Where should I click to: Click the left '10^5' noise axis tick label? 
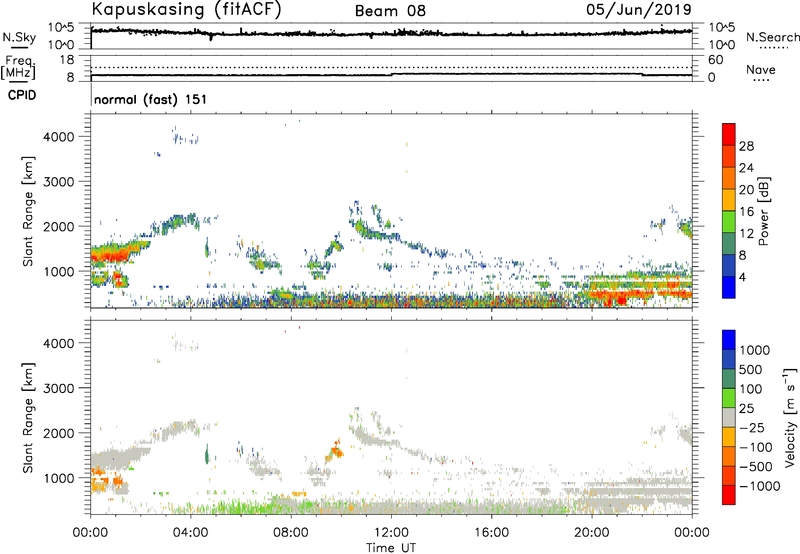pos(61,27)
